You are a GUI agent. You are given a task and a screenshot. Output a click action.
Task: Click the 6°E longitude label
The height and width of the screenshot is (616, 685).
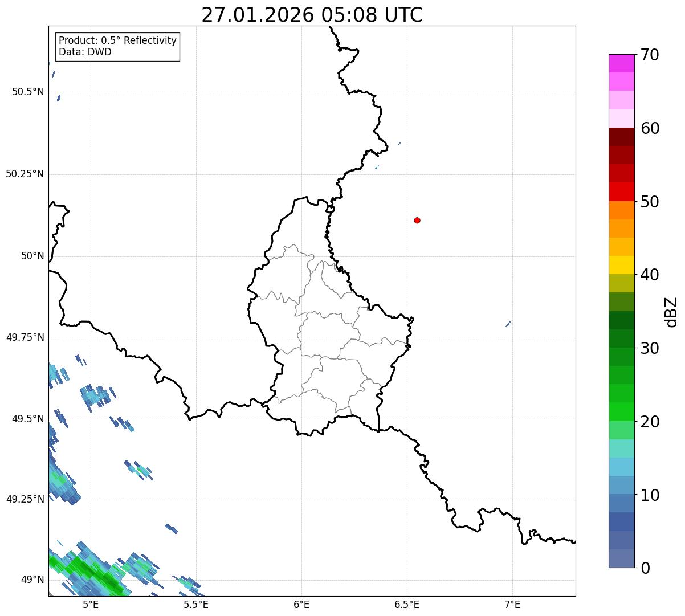pos(301,605)
